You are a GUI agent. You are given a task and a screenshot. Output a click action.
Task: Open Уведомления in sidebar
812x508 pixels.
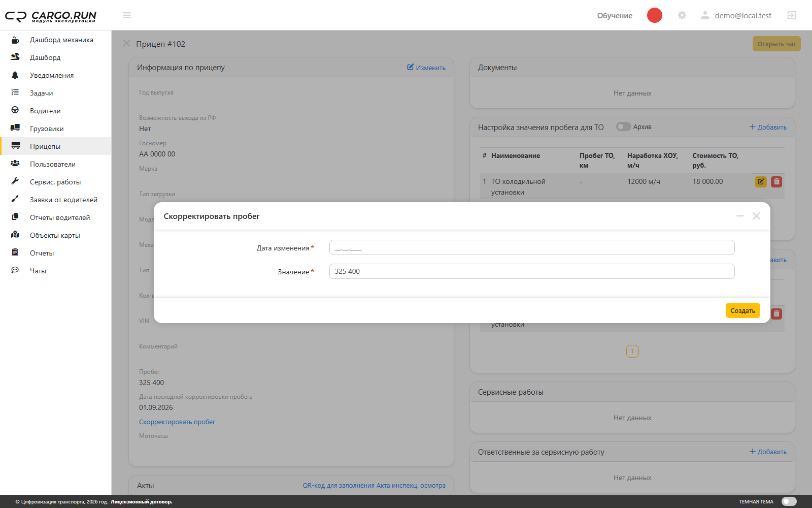pyautogui.click(x=56, y=75)
